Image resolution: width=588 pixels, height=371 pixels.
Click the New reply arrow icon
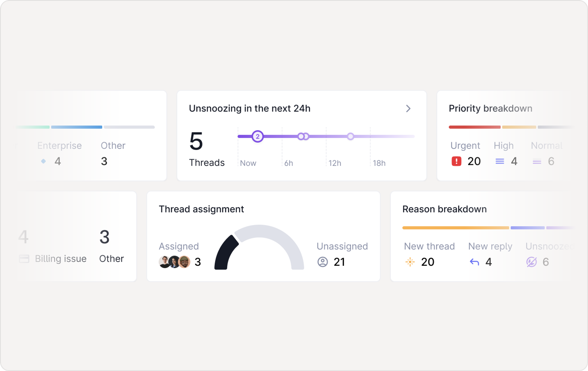(x=474, y=262)
